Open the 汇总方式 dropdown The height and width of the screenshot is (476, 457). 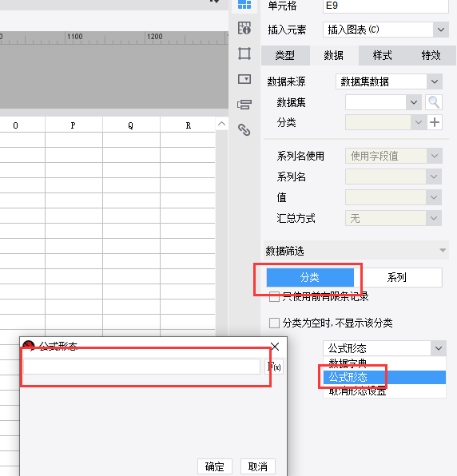434,218
